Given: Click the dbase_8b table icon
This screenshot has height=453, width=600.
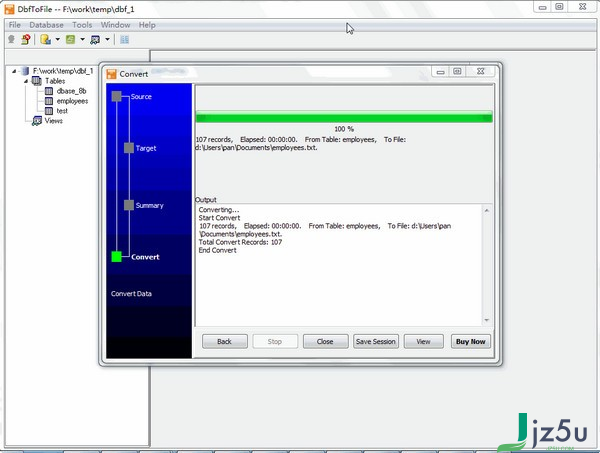Looking at the screenshot, I should pyautogui.click(x=49, y=91).
